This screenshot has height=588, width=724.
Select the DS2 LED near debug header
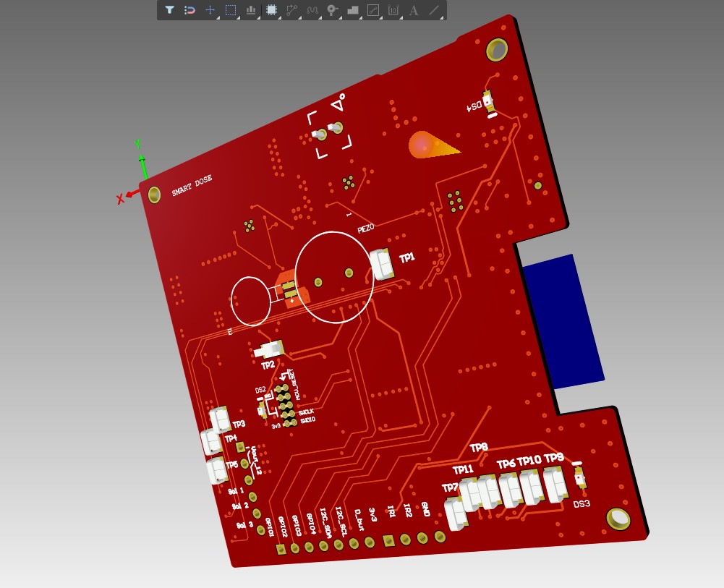[x=263, y=410]
